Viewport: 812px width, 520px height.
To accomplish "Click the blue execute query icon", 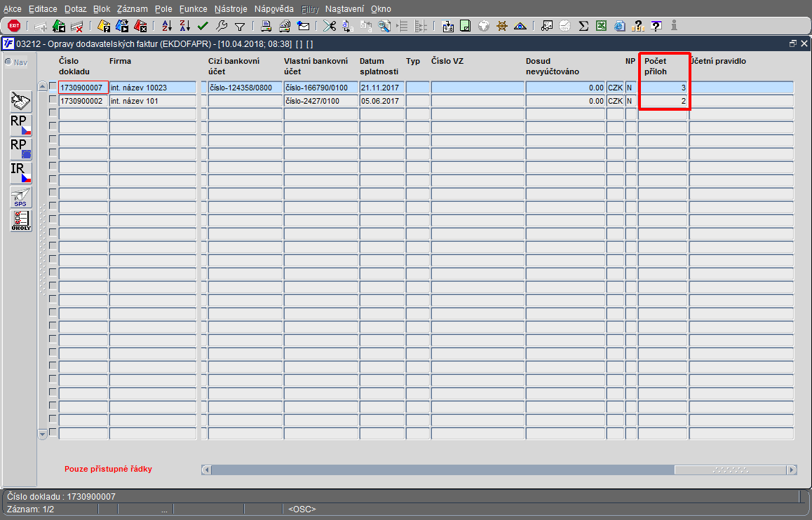I will [122, 25].
